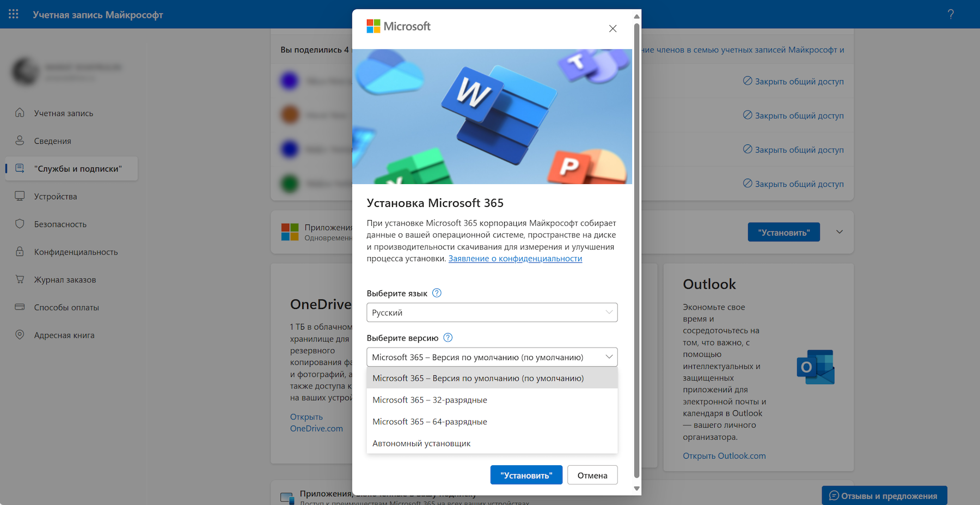Viewport: 980px width, 505px height.
Task: Click the Отзывы и предложения button
Action: tap(884, 496)
